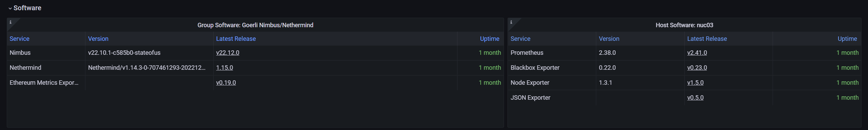Screen dimensions: 868x130
Task: Sort group table by Version column
Action: pos(98,39)
